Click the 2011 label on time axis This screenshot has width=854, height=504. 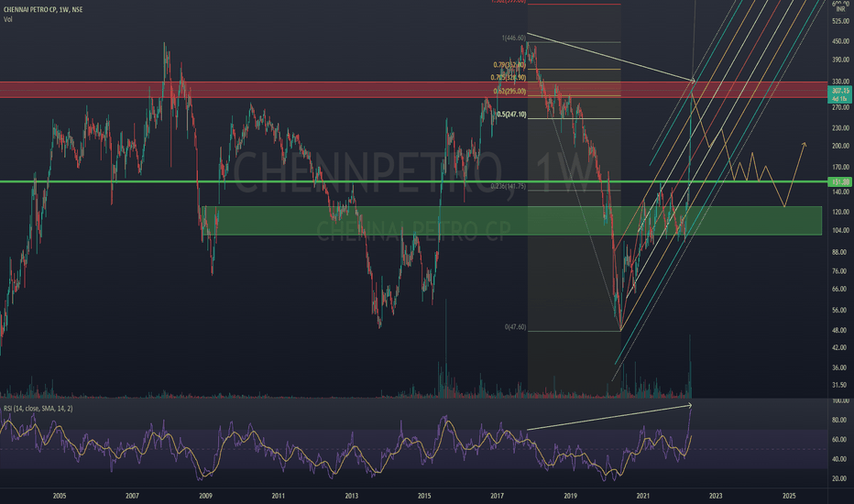click(279, 496)
